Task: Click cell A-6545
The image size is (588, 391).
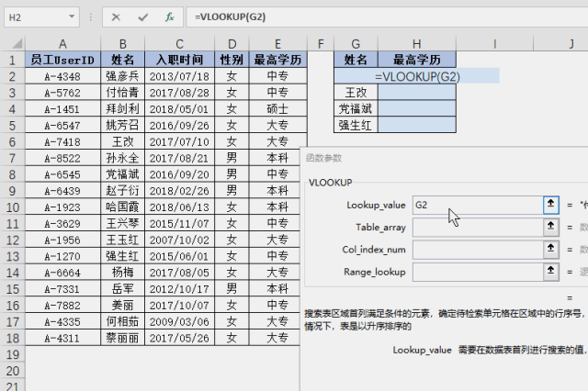Action: click(62, 174)
